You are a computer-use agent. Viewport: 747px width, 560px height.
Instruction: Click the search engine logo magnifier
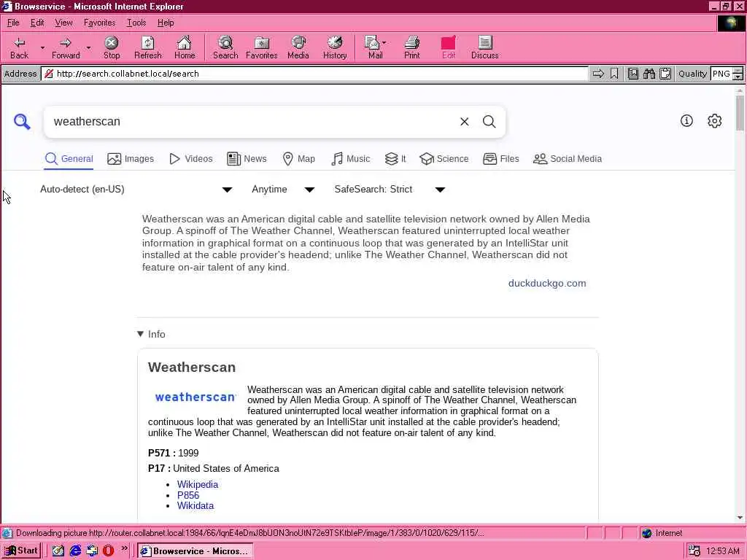22,122
